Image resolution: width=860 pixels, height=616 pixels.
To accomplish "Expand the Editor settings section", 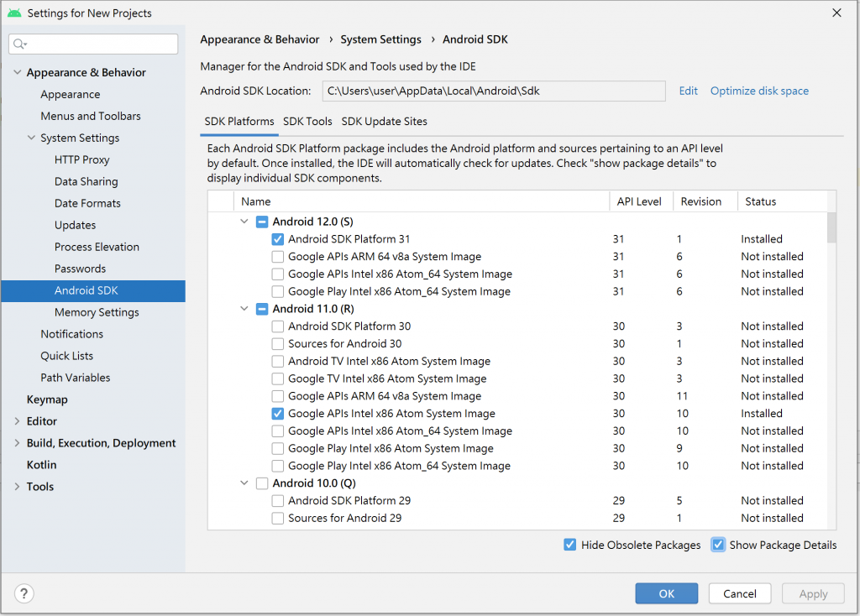I will tap(18, 421).
